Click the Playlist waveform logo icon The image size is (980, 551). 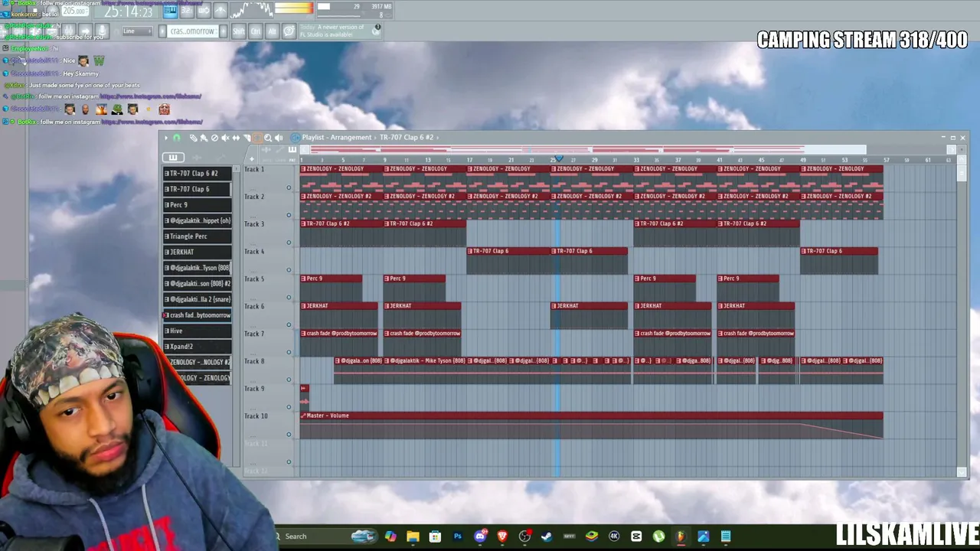[295, 138]
